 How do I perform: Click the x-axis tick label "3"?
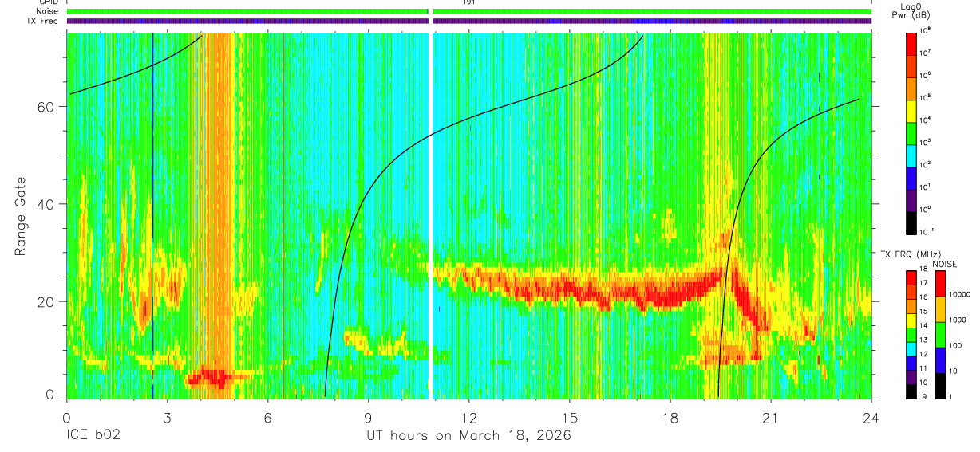(167, 418)
